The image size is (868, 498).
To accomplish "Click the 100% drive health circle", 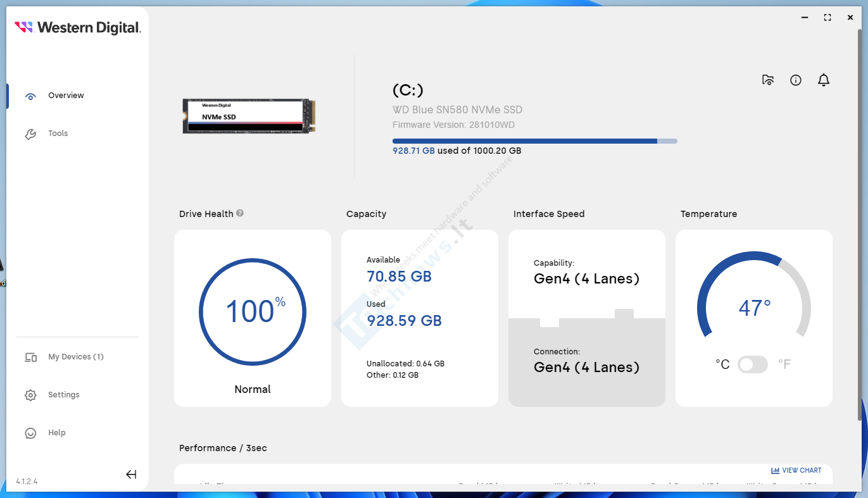I will pos(253,312).
